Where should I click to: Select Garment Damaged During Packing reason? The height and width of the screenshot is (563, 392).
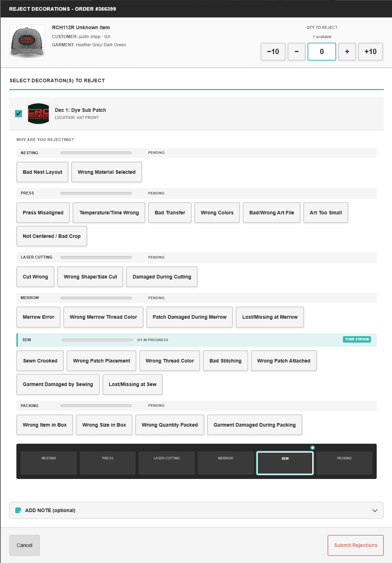click(255, 425)
